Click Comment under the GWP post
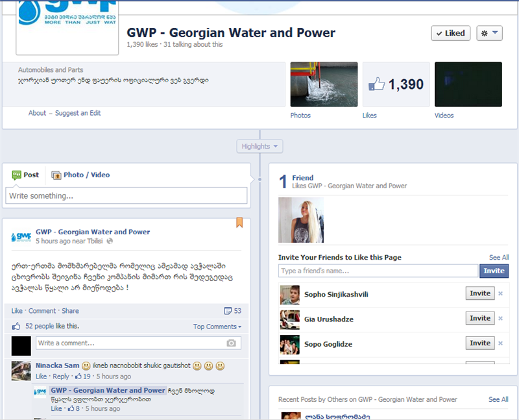Screen dimensions: 519x420 tap(42, 311)
